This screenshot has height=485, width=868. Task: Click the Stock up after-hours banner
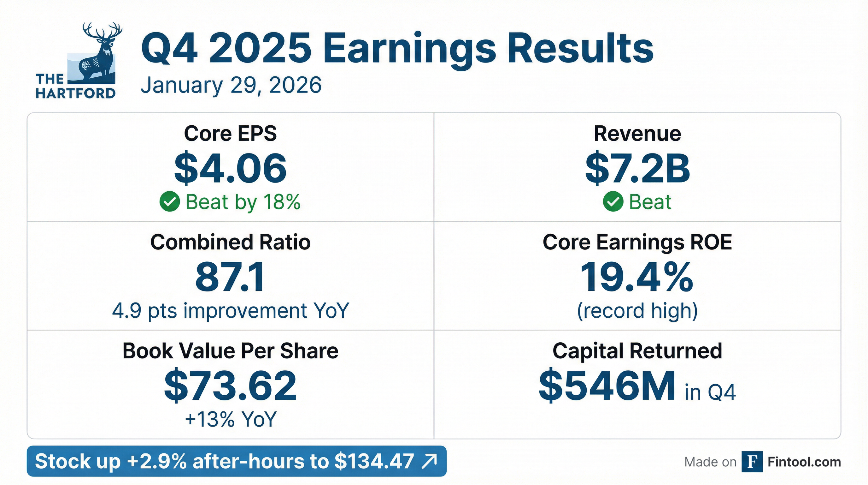click(x=236, y=461)
